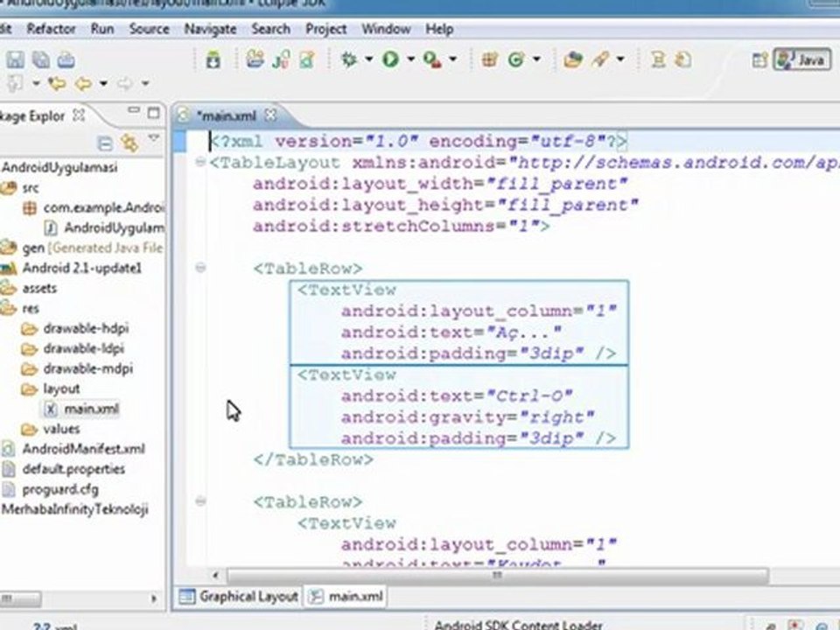Collapse the TableLayout fold marker
Screen dimensions: 840x630
pyautogui.click(x=200, y=161)
